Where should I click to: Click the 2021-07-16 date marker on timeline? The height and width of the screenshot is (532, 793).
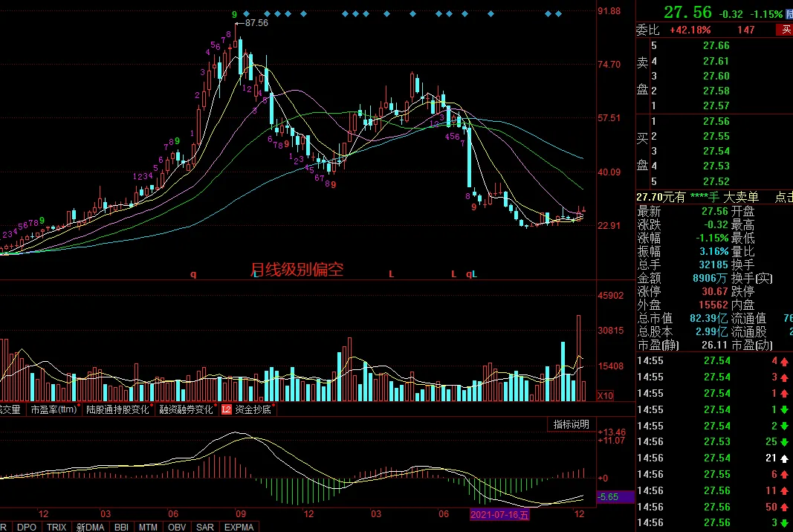tap(499, 515)
